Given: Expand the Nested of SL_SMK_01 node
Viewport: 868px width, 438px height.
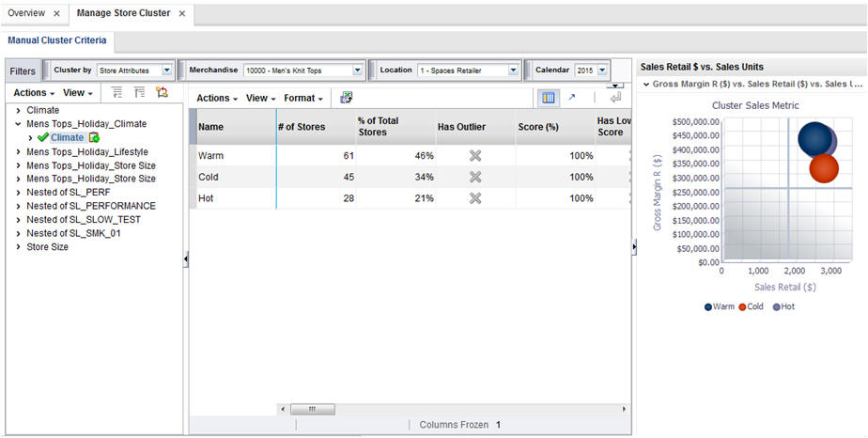Looking at the screenshot, I should 18,233.
